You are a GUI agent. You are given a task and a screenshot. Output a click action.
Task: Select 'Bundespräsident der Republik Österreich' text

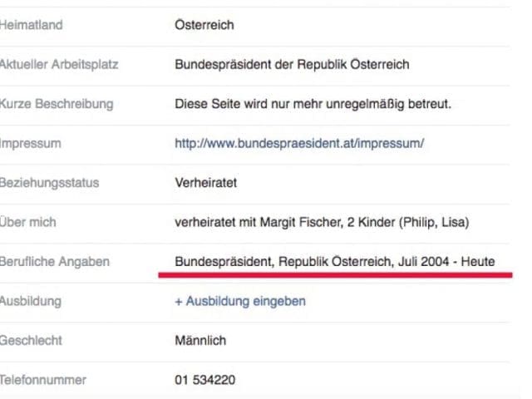292,64
